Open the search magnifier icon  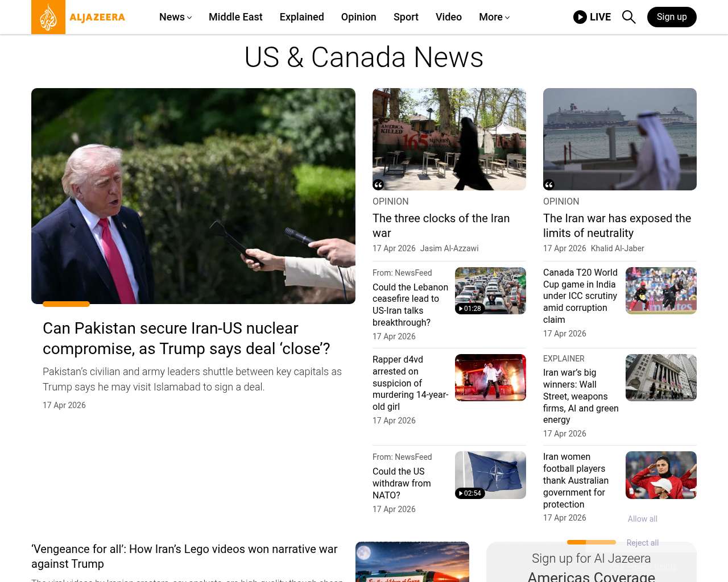[x=628, y=17]
